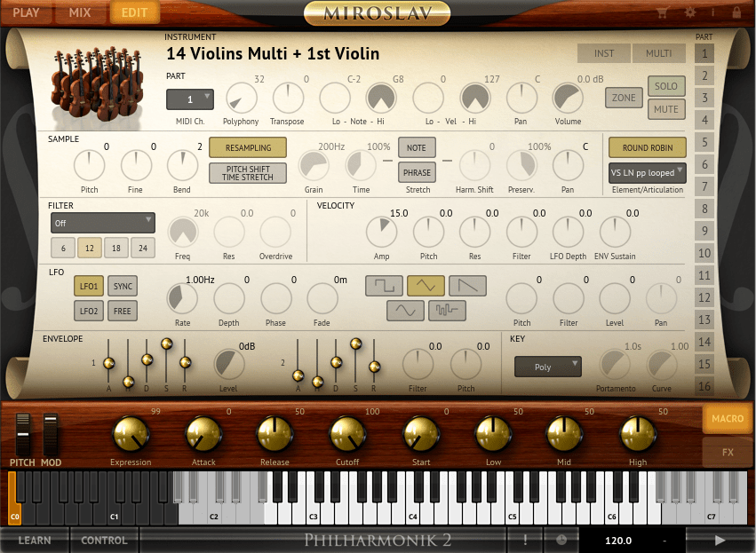Screen dimensions: 756x553
Task: Click the ROUND ROBIN button
Action: coord(647,147)
